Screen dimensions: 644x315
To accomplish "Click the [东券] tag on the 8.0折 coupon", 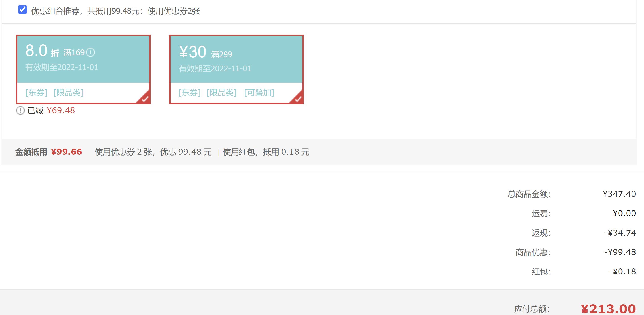I will click(36, 93).
